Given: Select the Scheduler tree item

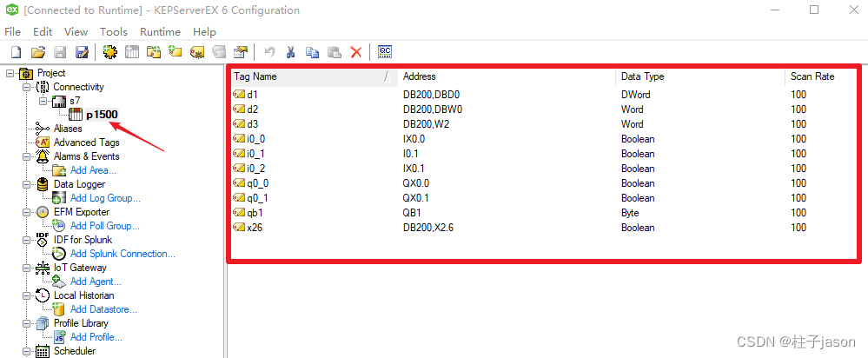Looking at the screenshot, I should point(74,351).
